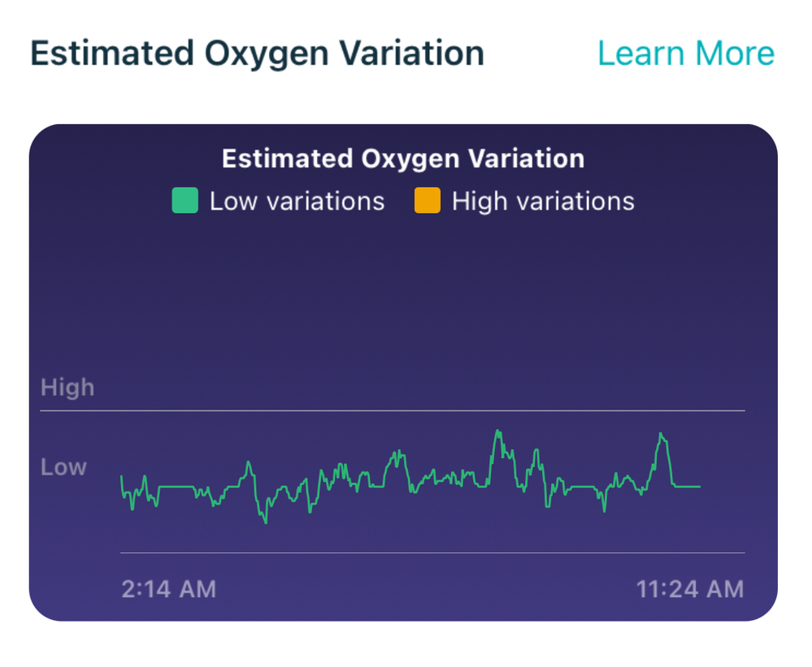The height and width of the screenshot is (667, 812).
Task: Select the Low variations legend label
Action: 297,201
